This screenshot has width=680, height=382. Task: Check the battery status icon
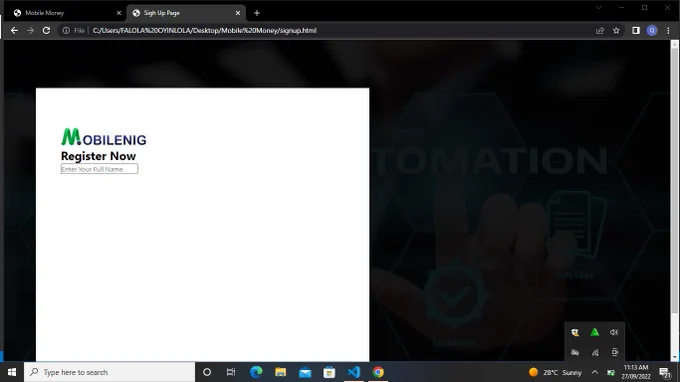point(611,372)
